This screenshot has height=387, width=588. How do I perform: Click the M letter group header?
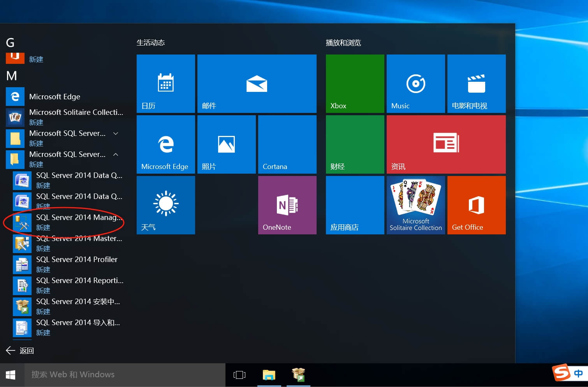[12, 76]
